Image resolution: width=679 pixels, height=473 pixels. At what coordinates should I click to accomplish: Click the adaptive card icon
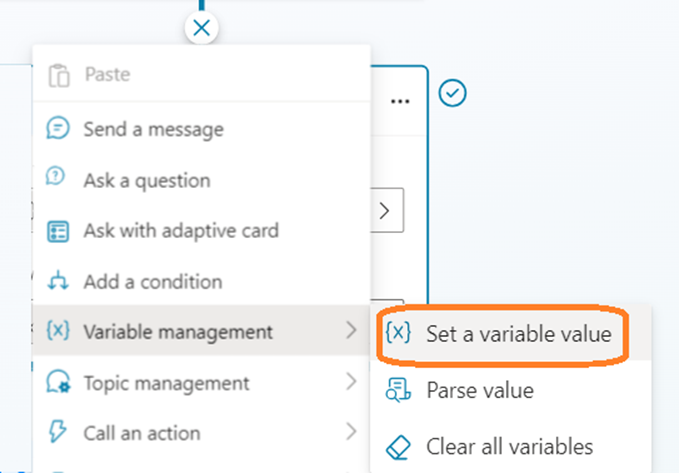click(59, 231)
